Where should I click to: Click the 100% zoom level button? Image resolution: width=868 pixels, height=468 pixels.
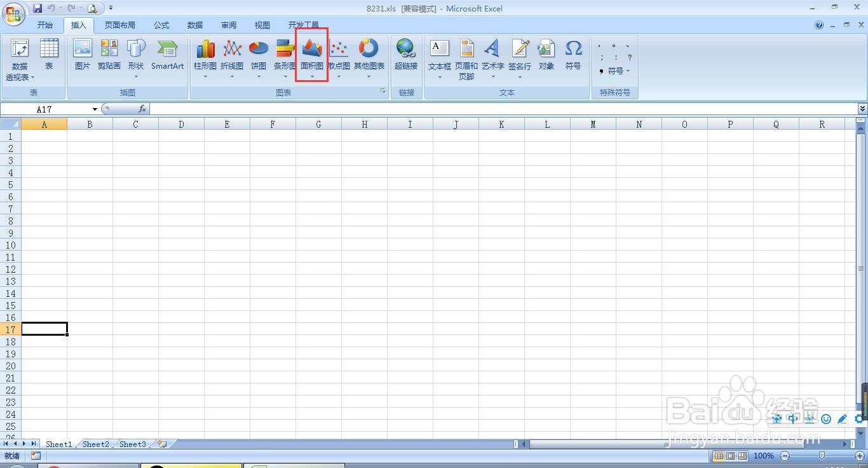[763, 456]
